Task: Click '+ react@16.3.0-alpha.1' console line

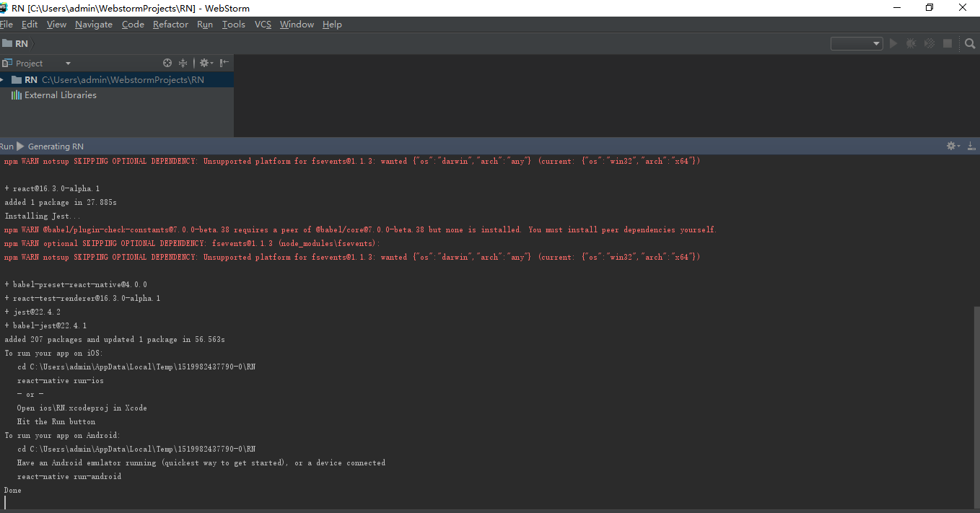Action: [x=52, y=188]
